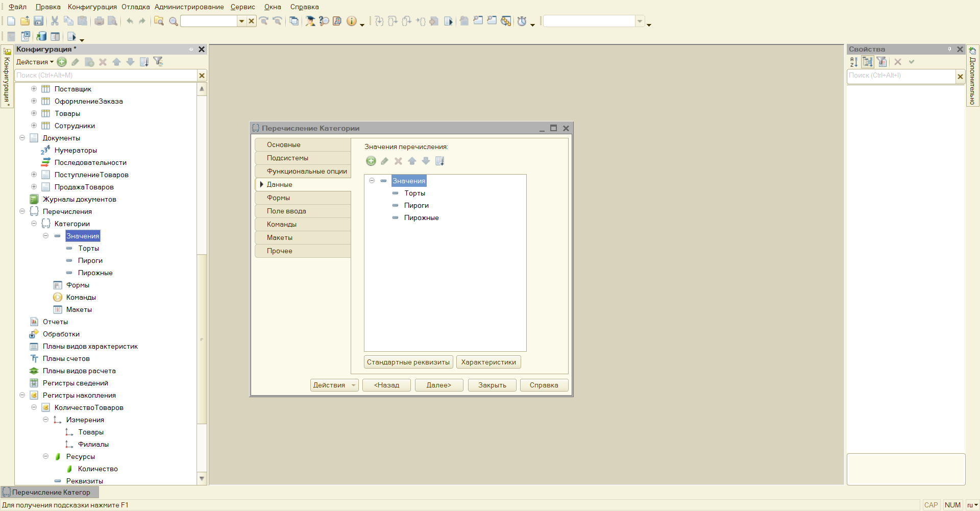This screenshot has width=980, height=511.
Task: Open the Администрирование menu
Action: pos(189,7)
